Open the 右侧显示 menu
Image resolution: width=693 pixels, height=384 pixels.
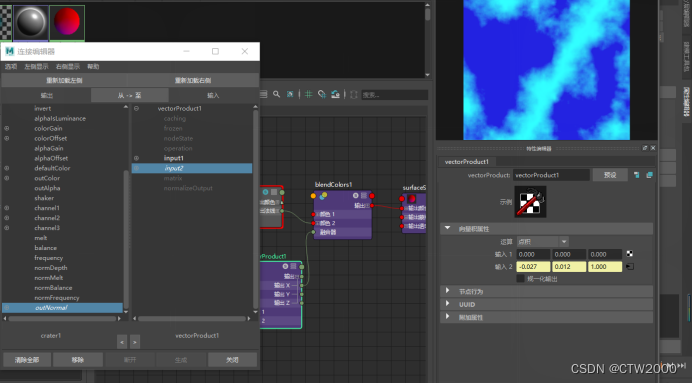point(68,67)
